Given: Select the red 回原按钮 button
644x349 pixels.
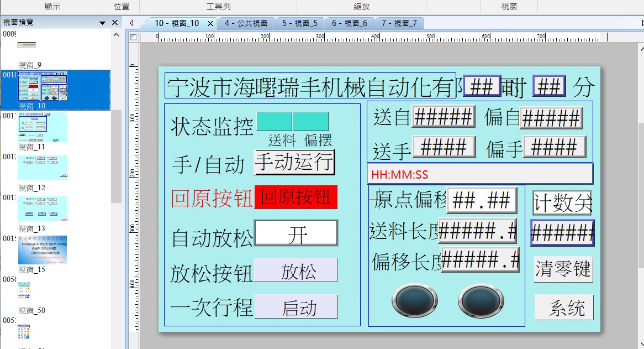Looking at the screenshot, I should (x=295, y=197).
